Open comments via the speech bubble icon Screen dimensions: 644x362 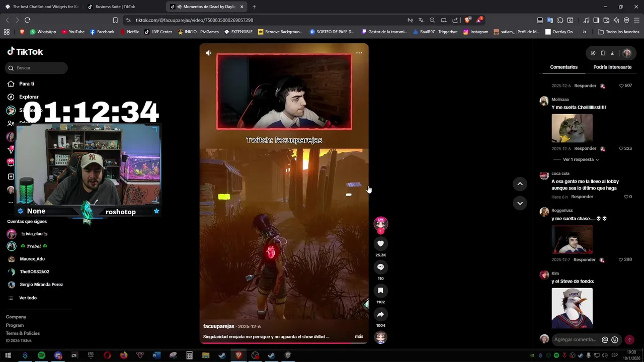pyautogui.click(x=380, y=267)
